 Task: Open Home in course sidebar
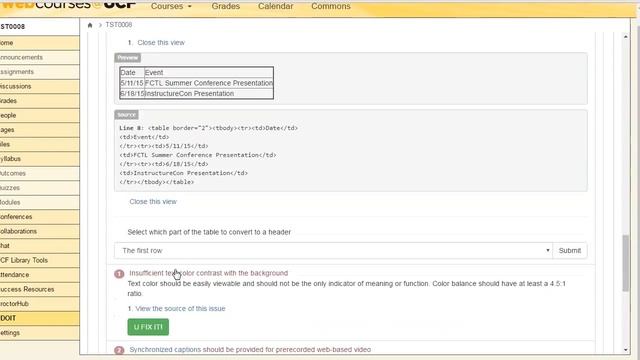pyautogui.click(x=40, y=43)
